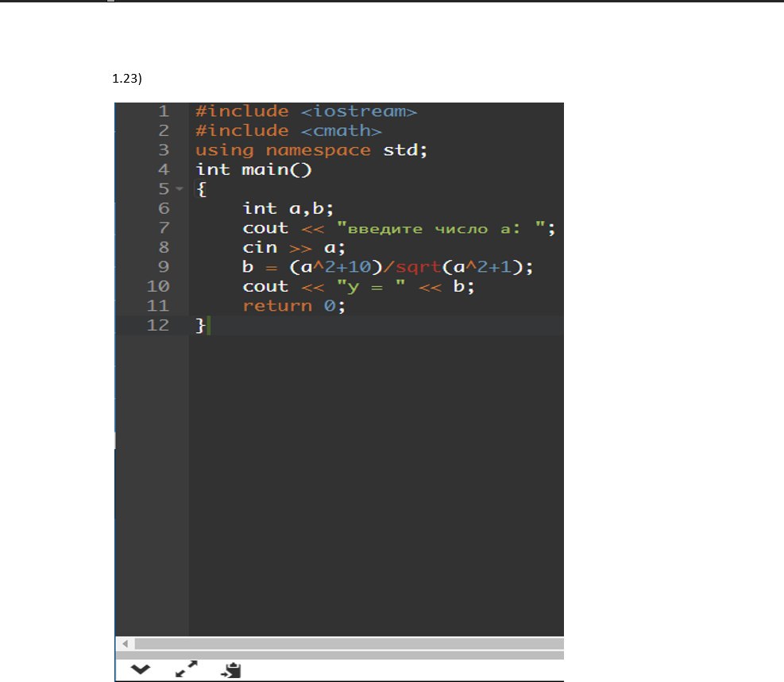Click the '(a^2+10)' expression on line 9
The height and width of the screenshot is (682, 784).
point(335,267)
